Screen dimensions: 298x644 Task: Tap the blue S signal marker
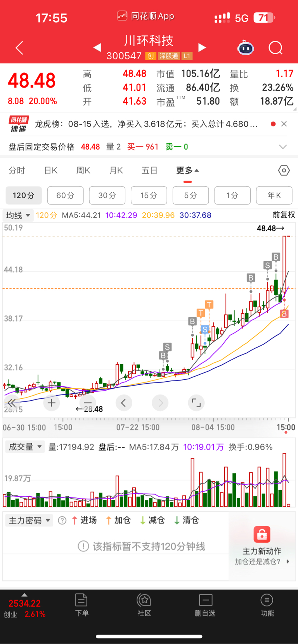click(205, 330)
